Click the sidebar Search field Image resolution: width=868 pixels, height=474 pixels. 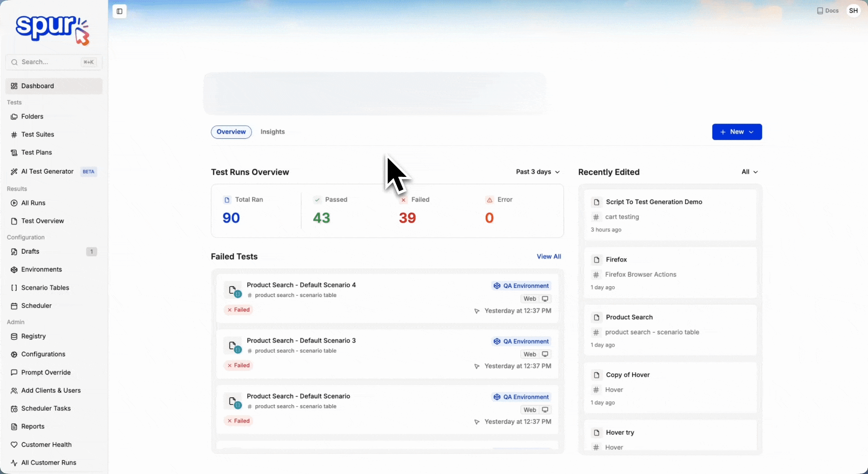tap(48, 62)
